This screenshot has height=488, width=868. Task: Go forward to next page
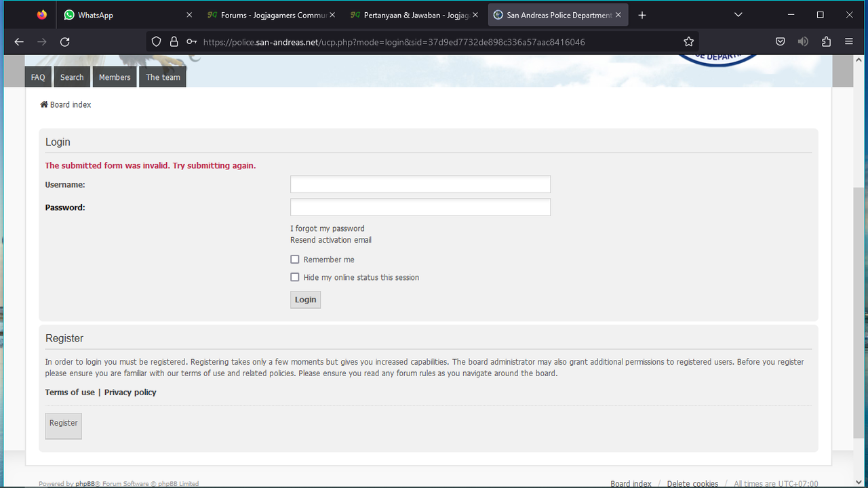click(x=42, y=42)
